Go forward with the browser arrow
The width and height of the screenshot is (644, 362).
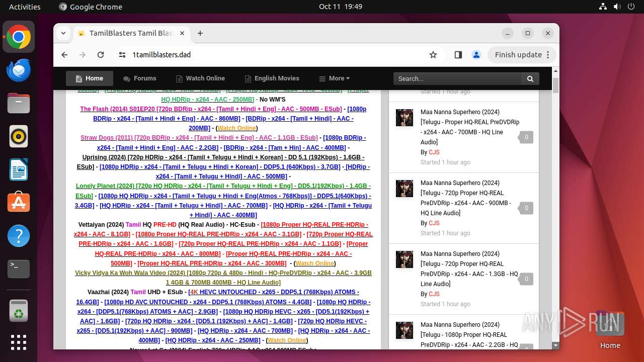83,55
